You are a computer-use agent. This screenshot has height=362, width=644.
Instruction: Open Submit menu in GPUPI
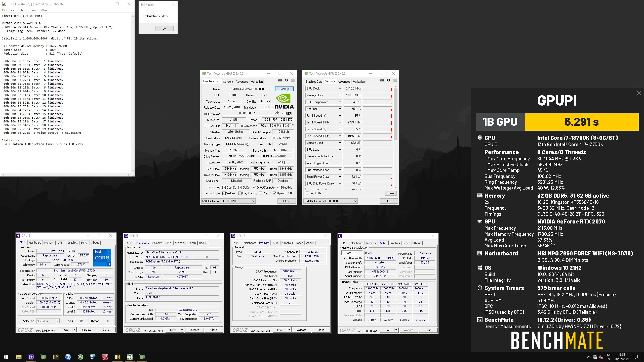[23, 10]
